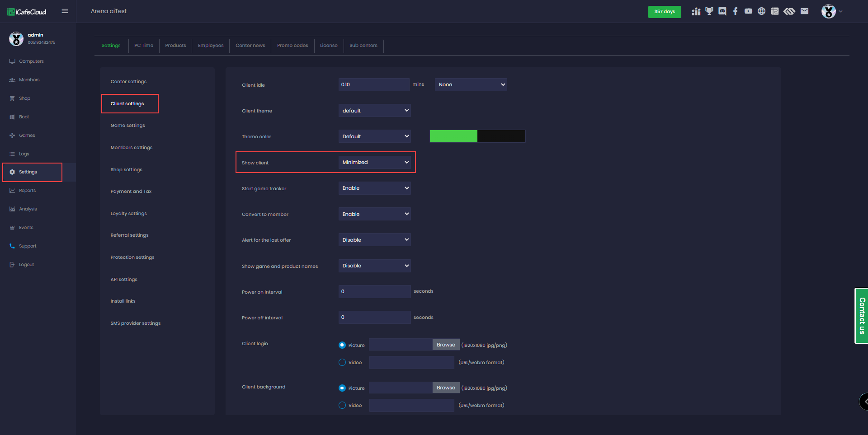Click the globe website icon

point(762,11)
